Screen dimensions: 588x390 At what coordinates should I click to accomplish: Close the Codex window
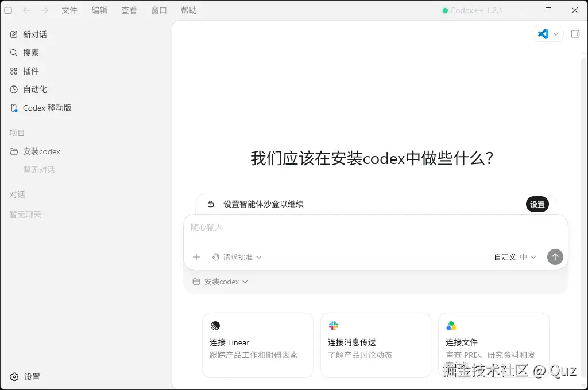[574, 10]
